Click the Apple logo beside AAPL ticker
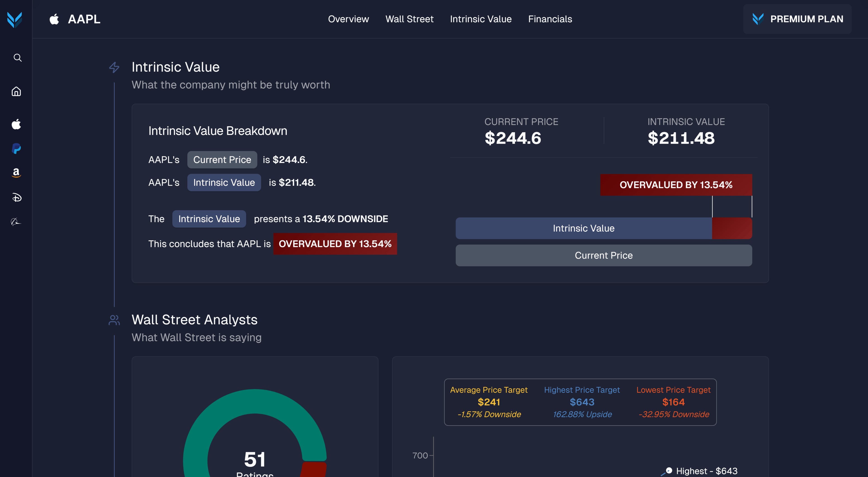Screen dimensions: 868x477 tap(54, 19)
